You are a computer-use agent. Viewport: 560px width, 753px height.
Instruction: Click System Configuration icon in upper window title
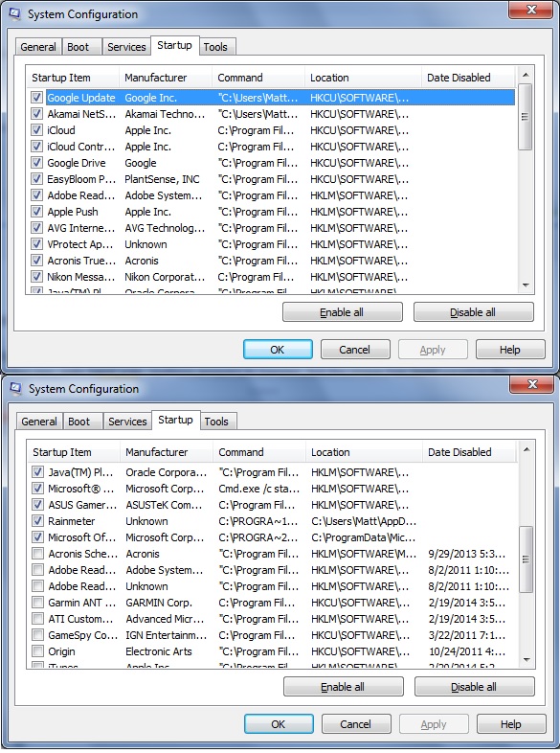click(x=15, y=14)
